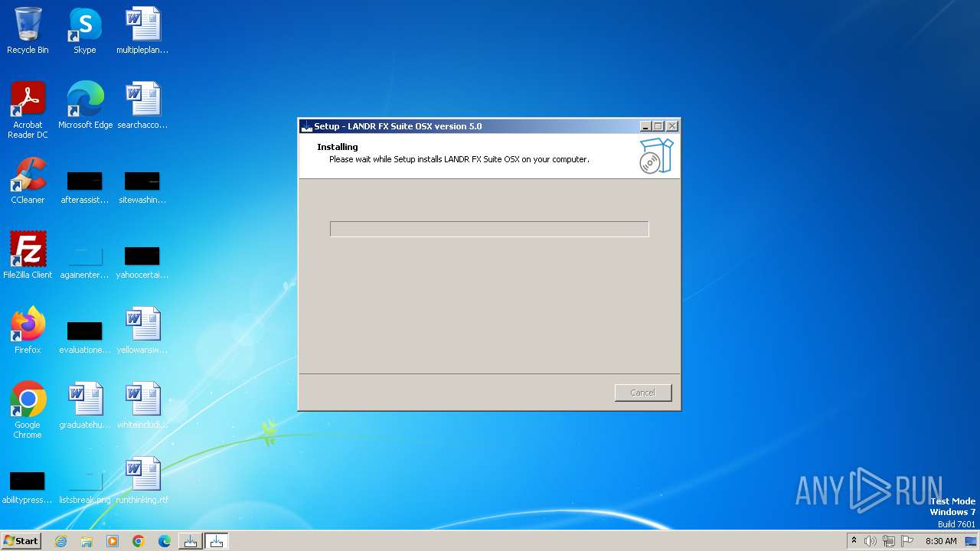Switch to first installer taskbar button

point(191,541)
